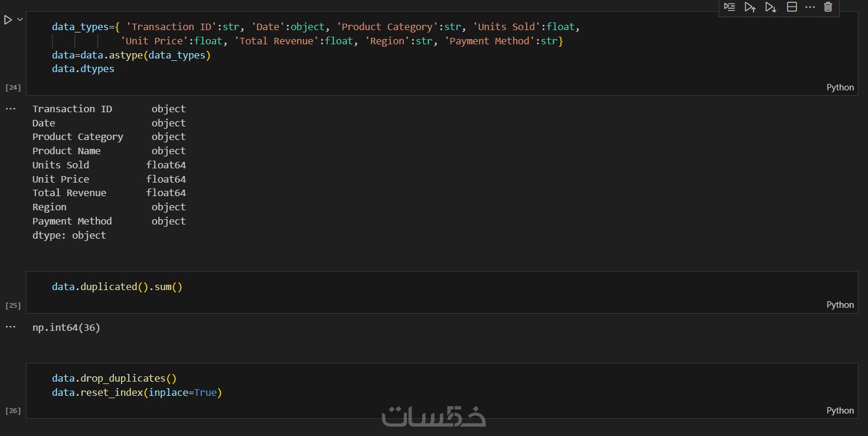Change the language mode Python of cell 24
The height and width of the screenshot is (436, 868).
click(x=840, y=87)
